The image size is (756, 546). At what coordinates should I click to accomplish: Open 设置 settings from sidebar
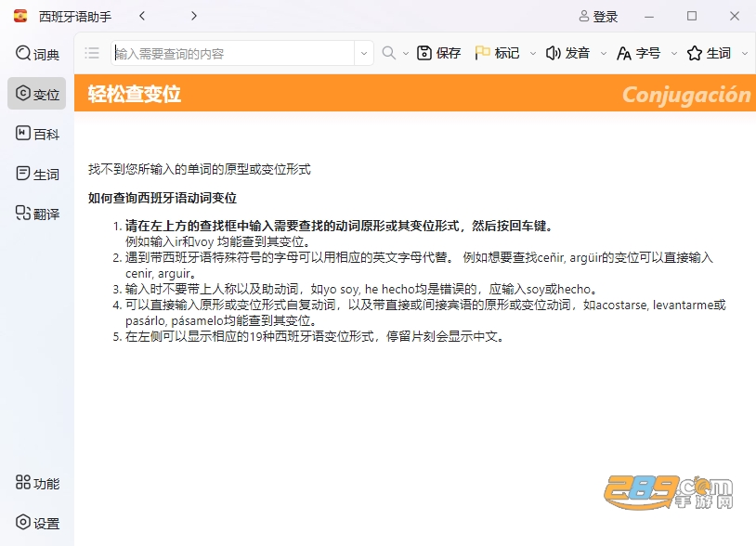coord(37,523)
